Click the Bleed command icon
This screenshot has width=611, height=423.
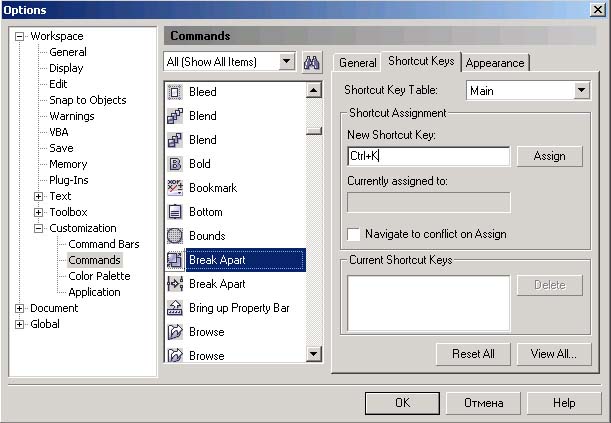tap(175, 92)
